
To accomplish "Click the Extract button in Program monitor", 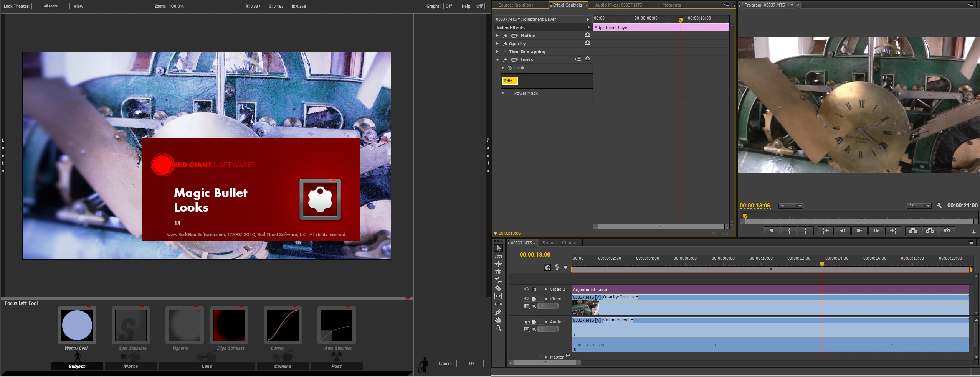I will click(930, 230).
